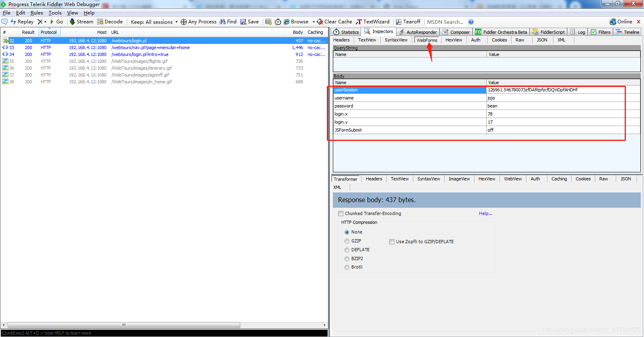Click the password value bean
The height and width of the screenshot is (337, 644).
point(492,106)
